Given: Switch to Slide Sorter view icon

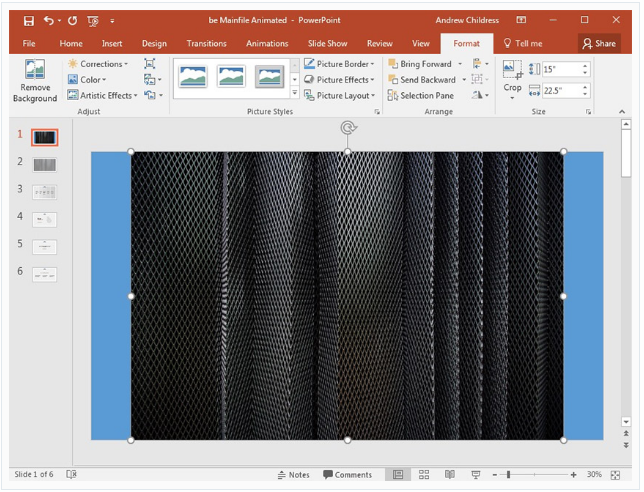Looking at the screenshot, I should pos(424,475).
